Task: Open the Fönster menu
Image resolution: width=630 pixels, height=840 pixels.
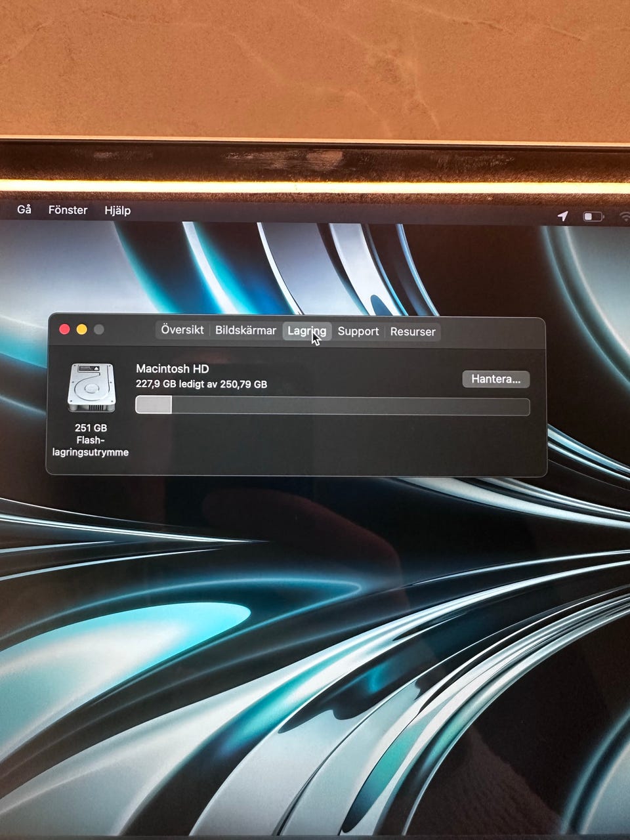Action: 68,210
